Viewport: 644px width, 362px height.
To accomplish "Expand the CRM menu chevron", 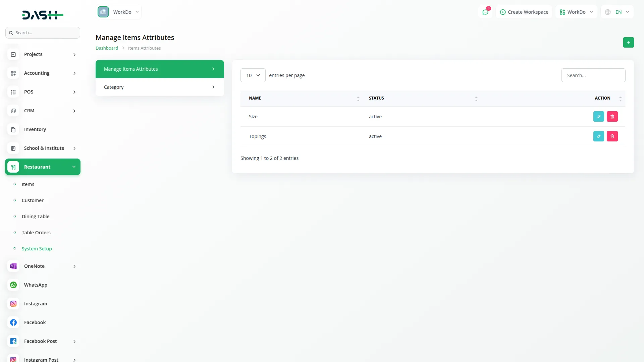I will (74, 111).
